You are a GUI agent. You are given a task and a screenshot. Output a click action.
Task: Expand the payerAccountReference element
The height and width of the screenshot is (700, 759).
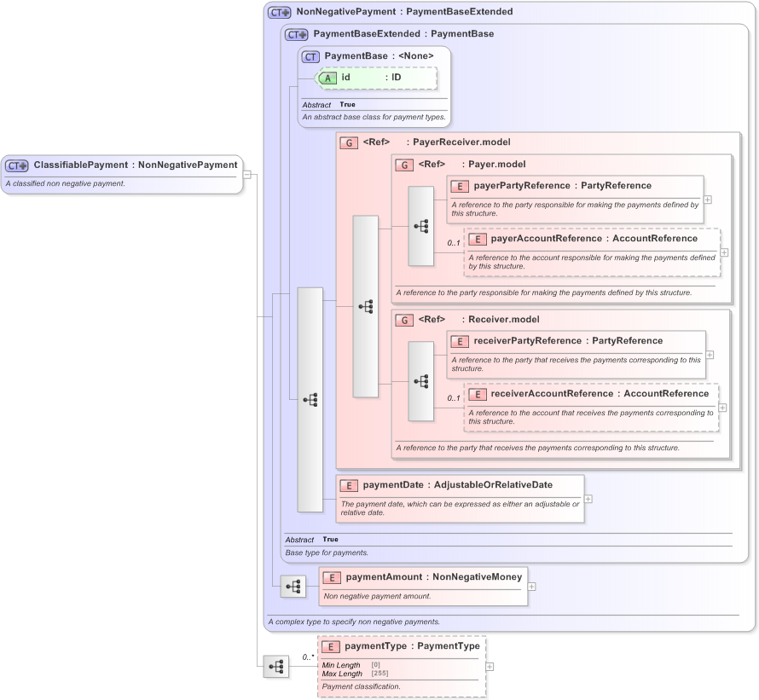(725, 252)
